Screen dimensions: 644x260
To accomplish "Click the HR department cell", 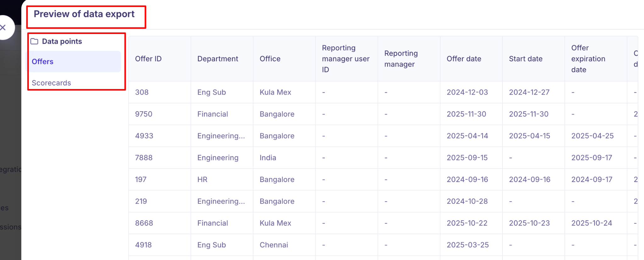I will click(x=202, y=180).
